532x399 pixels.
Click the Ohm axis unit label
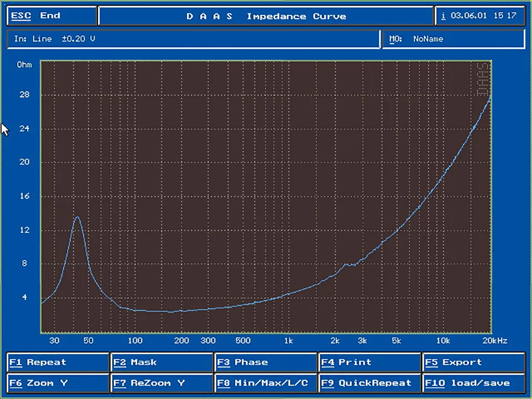click(x=24, y=64)
